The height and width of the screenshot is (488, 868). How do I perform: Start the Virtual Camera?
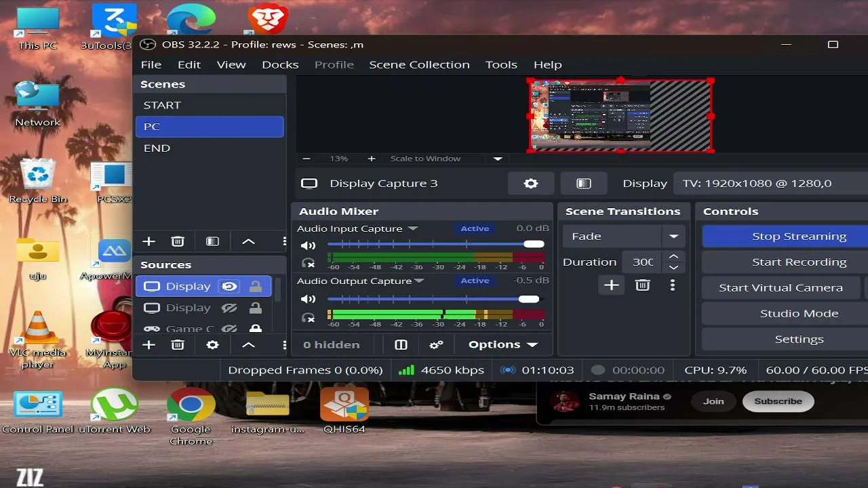tap(781, 288)
